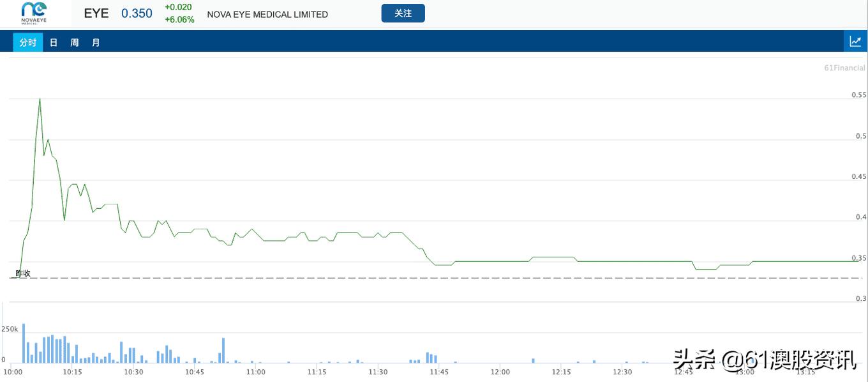Click the 11:00 time axis label
868x382 pixels.
(x=255, y=372)
